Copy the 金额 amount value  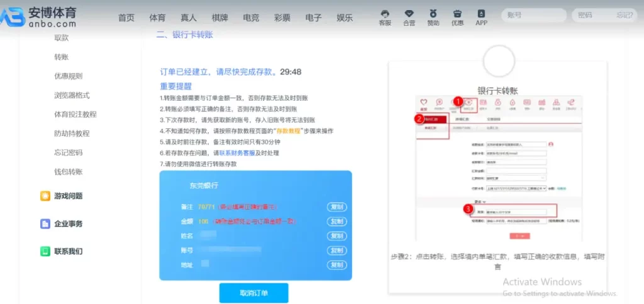tap(337, 222)
